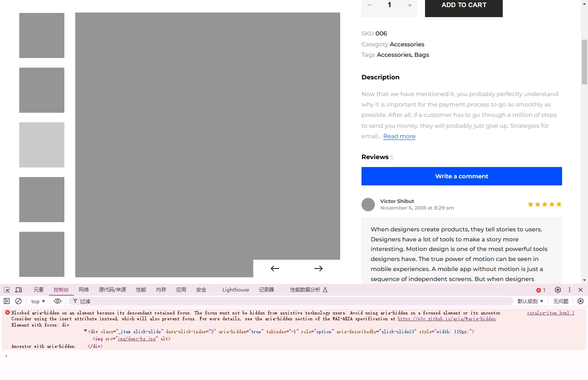Screen dimensions: 588x380
Task: Open the top JavaScript context dropdown
Action: pos(38,301)
